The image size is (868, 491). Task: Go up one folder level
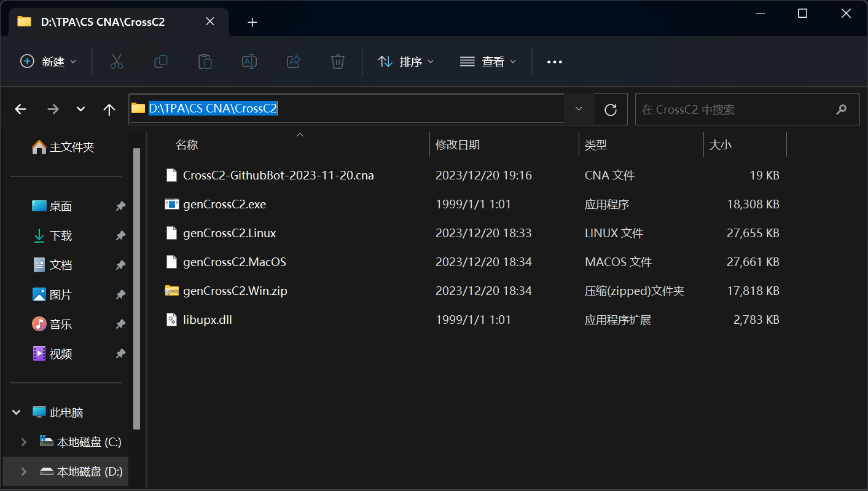(109, 109)
